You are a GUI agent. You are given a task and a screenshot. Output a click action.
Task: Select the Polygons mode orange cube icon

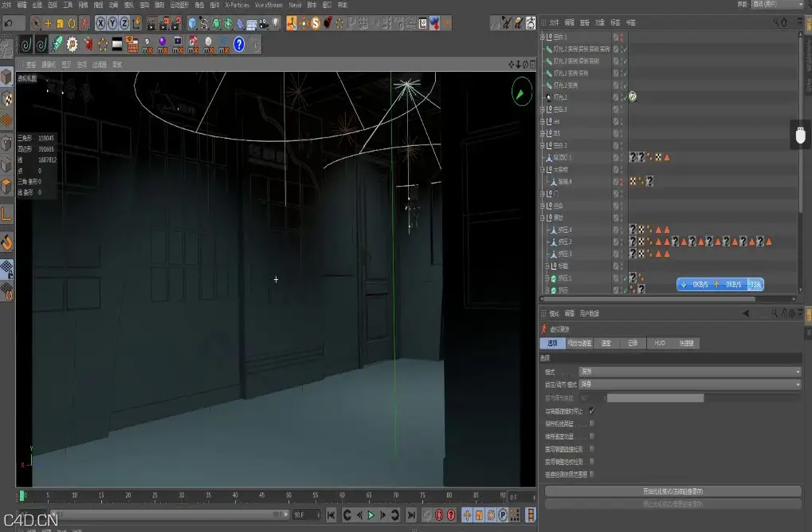[x=6, y=186]
